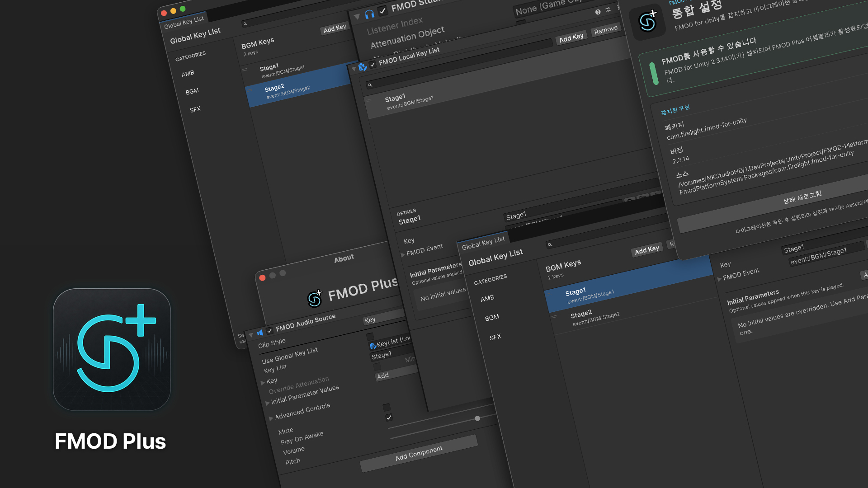Toggle FMOD Local Key List component checkbox
This screenshot has height=488, width=868.
pos(373,65)
